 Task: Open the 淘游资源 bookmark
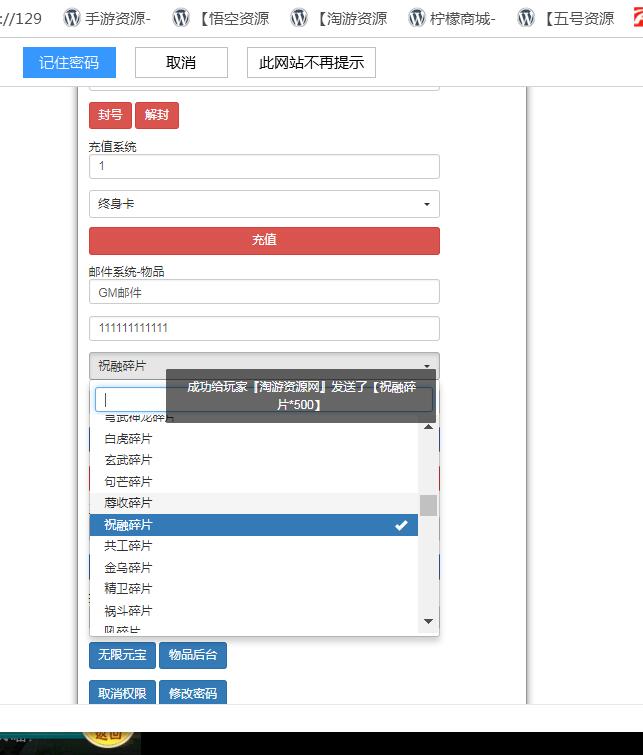pos(339,18)
